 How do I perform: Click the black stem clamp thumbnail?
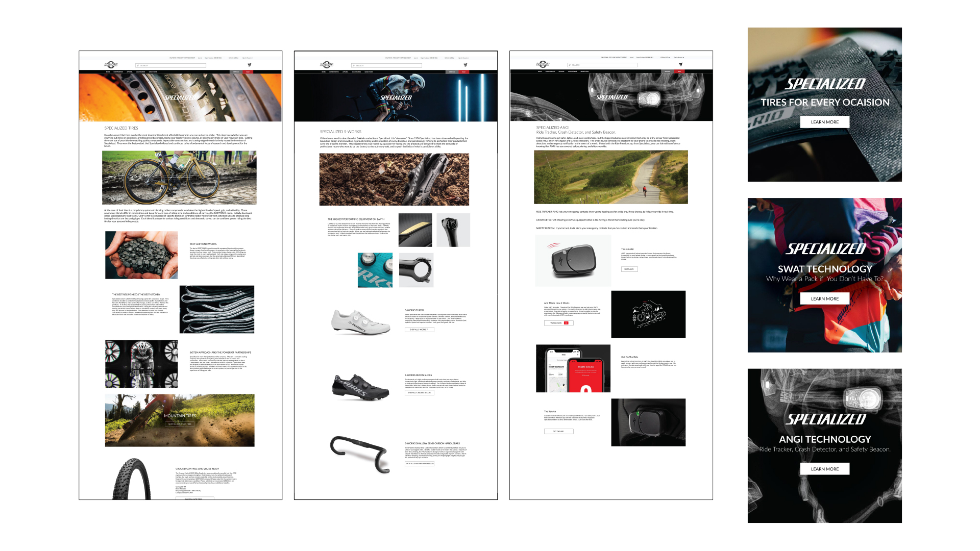point(416,270)
